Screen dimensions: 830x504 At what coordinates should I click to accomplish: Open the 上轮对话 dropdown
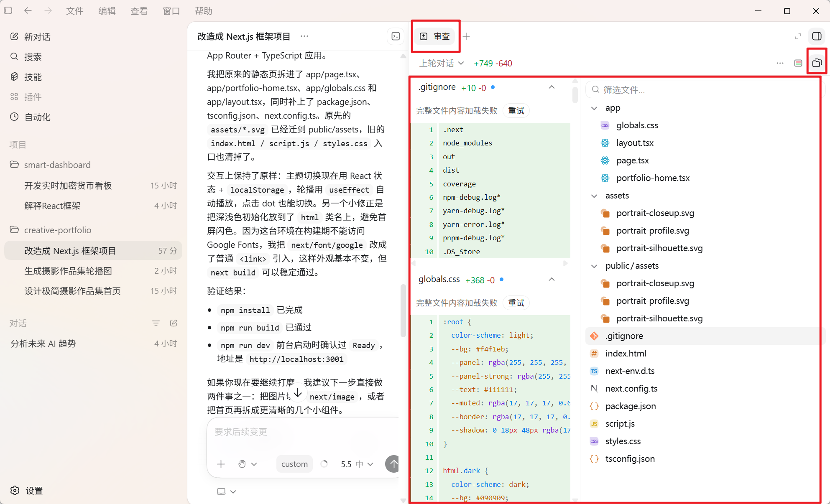(x=442, y=63)
